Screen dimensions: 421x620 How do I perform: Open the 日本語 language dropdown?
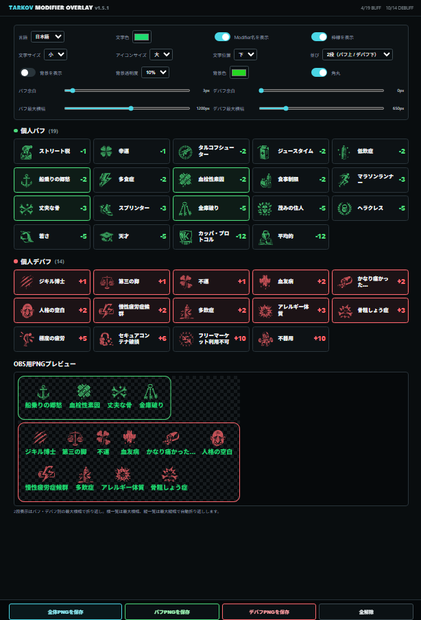click(x=48, y=37)
